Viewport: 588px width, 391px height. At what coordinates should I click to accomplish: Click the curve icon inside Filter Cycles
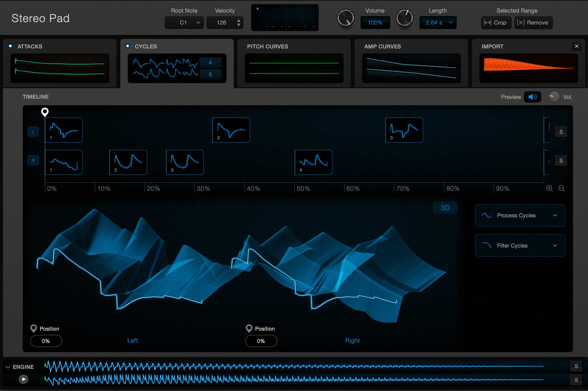(487, 245)
